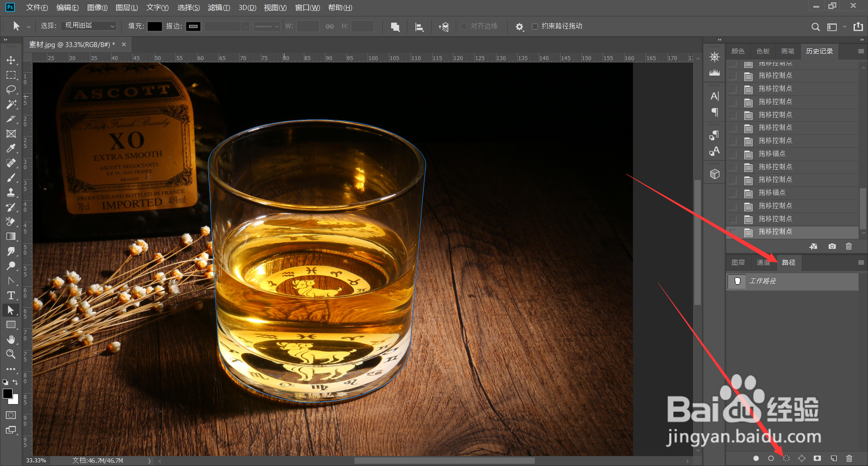Select the Zoom tool

coord(11,354)
